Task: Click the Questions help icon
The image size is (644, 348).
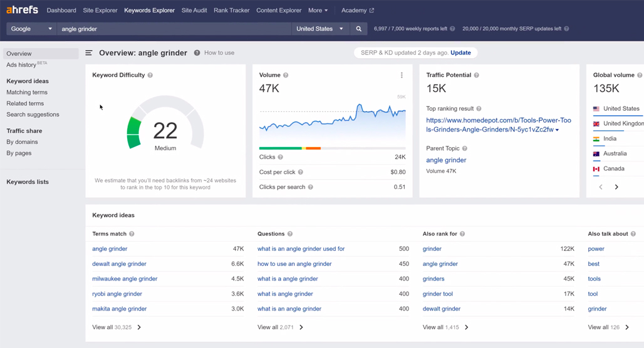Action: 290,234
